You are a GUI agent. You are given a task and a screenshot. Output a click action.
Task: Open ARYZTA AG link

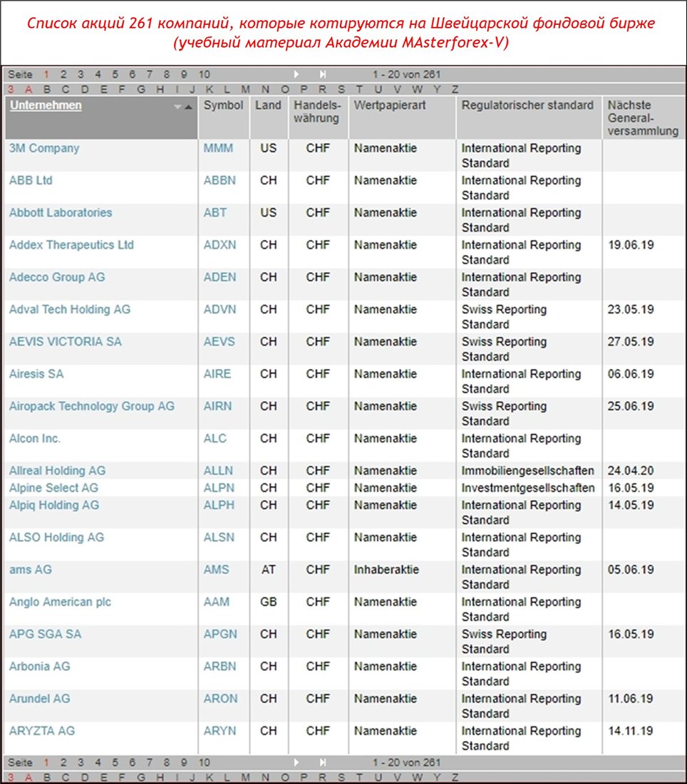pyautogui.click(x=42, y=731)
